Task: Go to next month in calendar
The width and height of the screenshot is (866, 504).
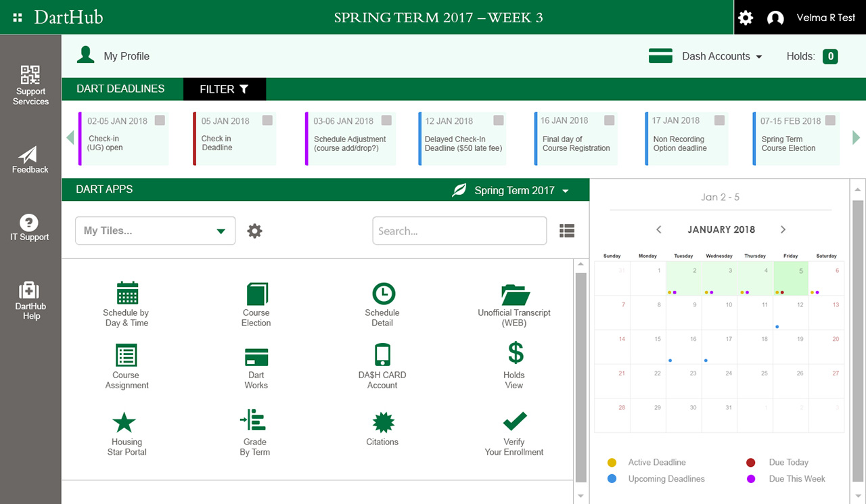Action: point(783,229)
